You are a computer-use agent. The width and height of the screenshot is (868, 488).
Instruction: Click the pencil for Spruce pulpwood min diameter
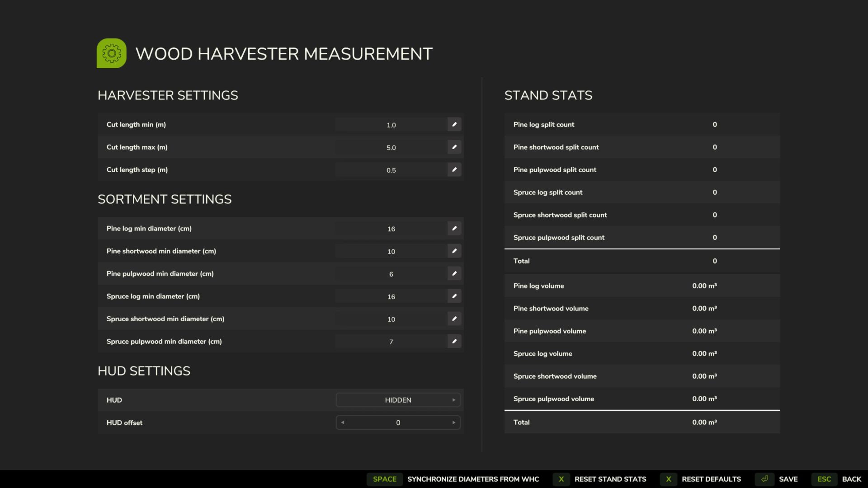[x=454, y=341]
